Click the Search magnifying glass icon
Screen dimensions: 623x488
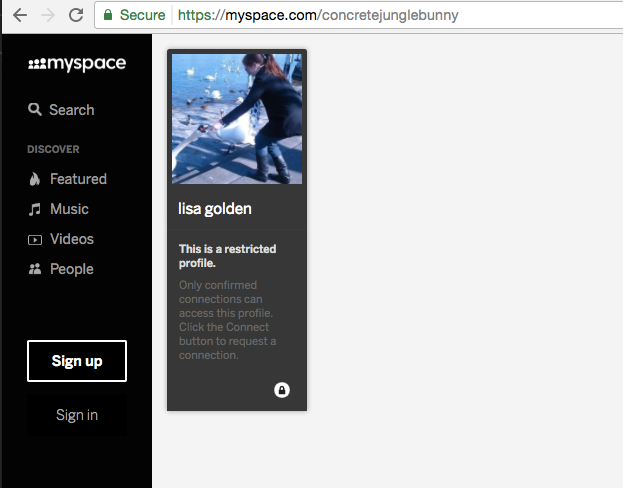point(35,110)
